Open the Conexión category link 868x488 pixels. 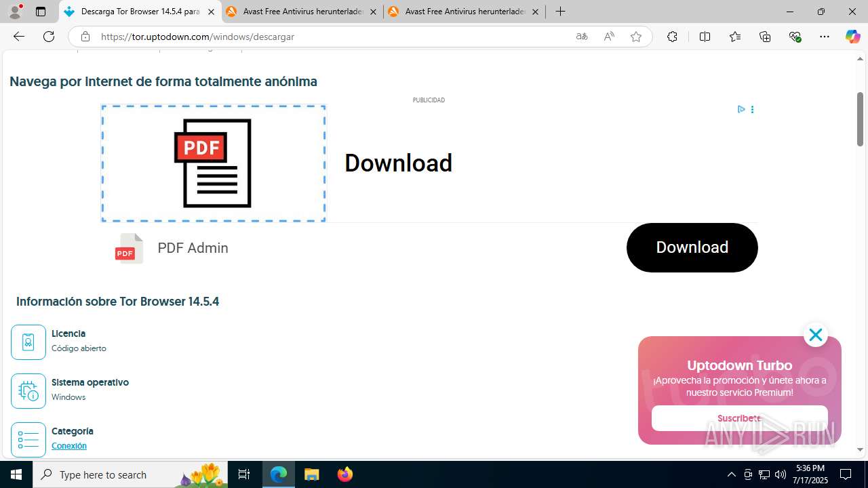[x=69, y=446]
